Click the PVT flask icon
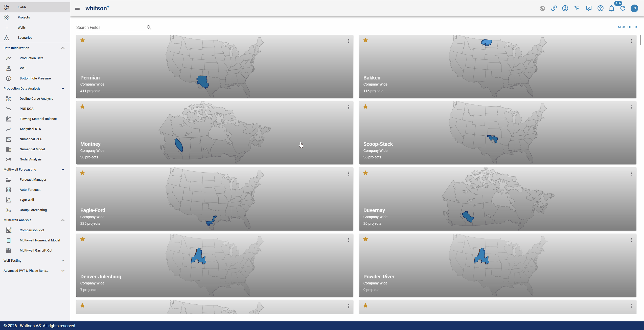 point(9,68)
